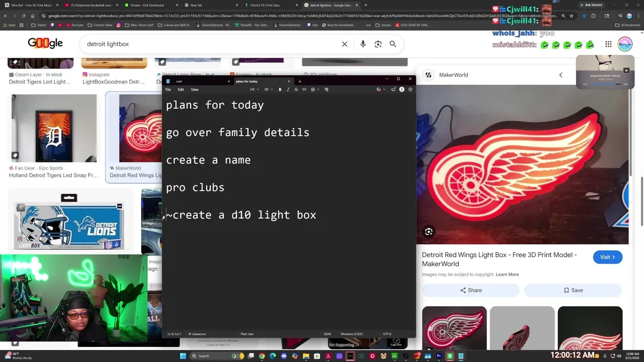Open a new Chrome tab
This screenshot has height=362, width=644.
point(366,5)
